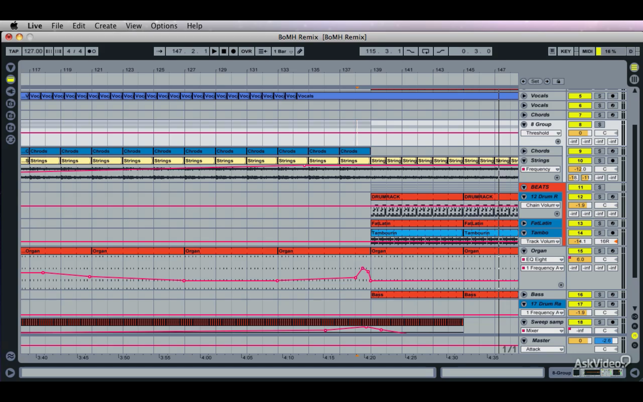Solo the Bass track
This screenshot has height=402, width=643.
[600, 295]
